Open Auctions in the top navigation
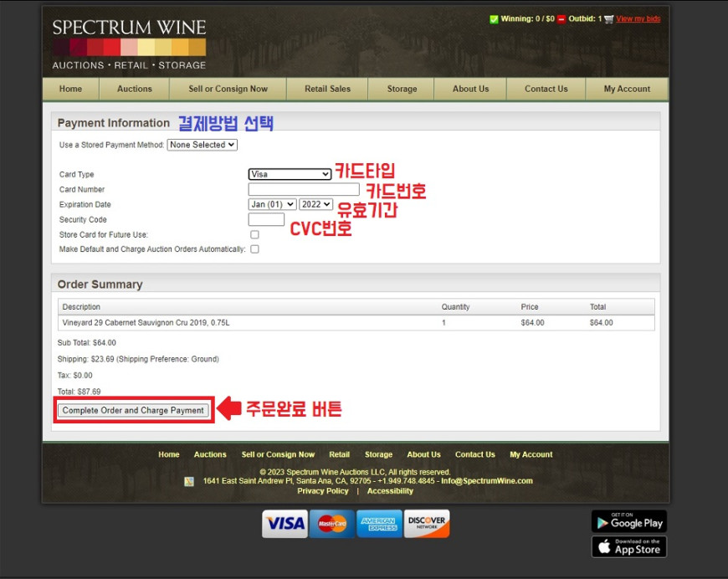 point(135,89)
